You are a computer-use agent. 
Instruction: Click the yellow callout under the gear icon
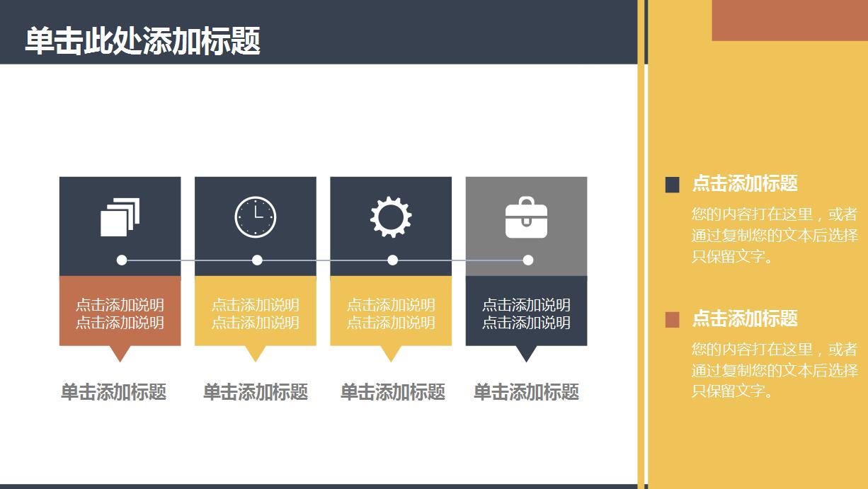tap(391, 313)
